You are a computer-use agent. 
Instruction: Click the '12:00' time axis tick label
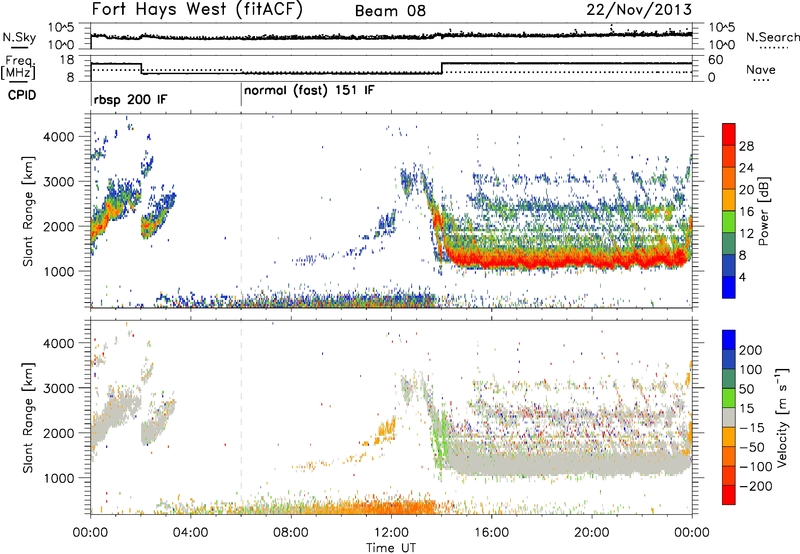click(x=391, y=533)
